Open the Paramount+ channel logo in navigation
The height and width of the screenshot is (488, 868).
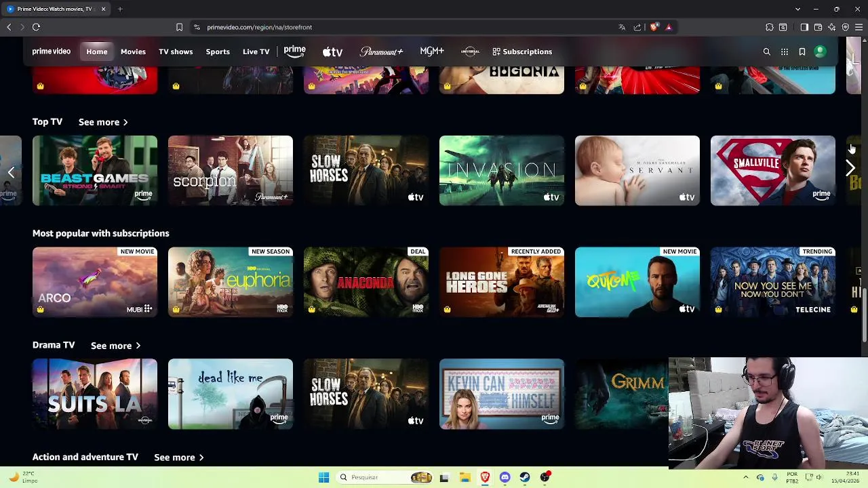pos(381,52)
